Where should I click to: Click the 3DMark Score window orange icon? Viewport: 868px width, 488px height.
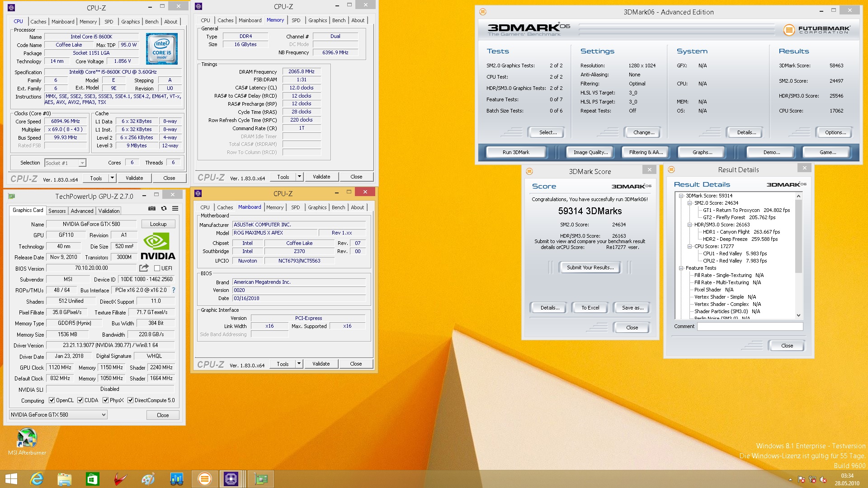tap(529, 171)
